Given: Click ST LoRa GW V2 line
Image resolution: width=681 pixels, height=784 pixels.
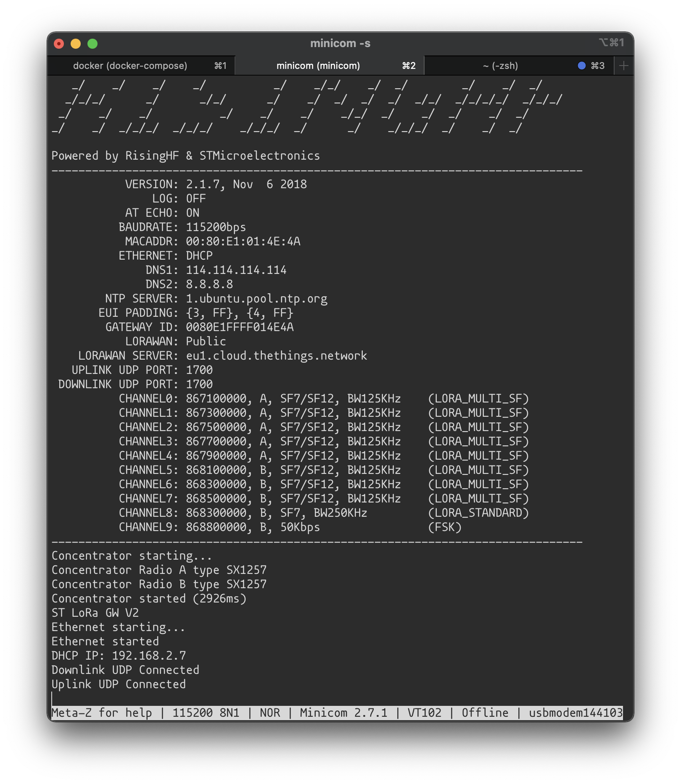Looking at the screenshot, I should click(x=95, y=613).
